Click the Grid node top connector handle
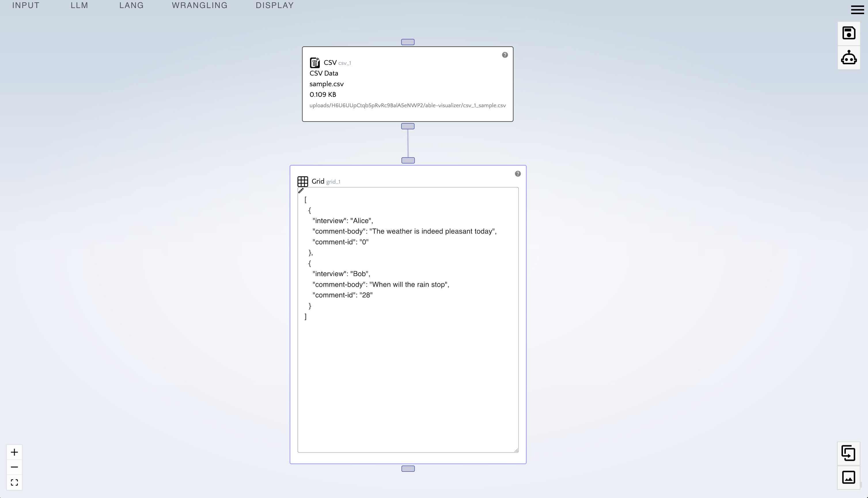 click(408, 161)
